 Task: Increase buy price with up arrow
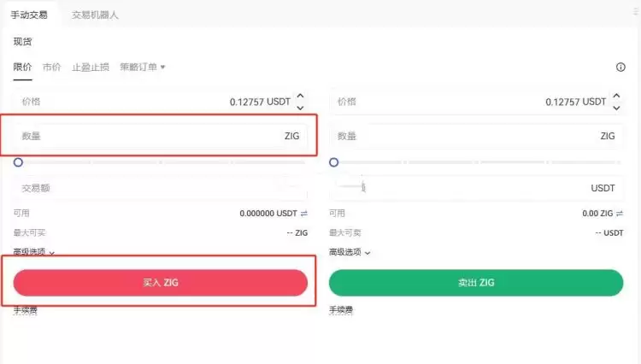300,97
